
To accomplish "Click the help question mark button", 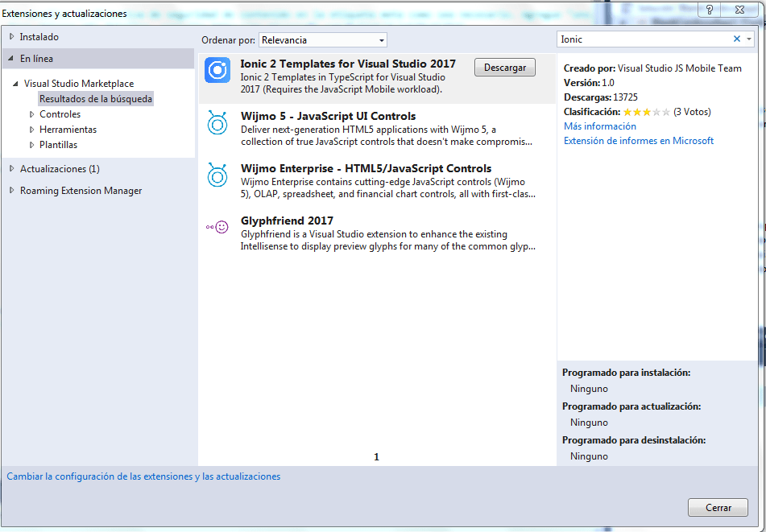I will 710,9.
